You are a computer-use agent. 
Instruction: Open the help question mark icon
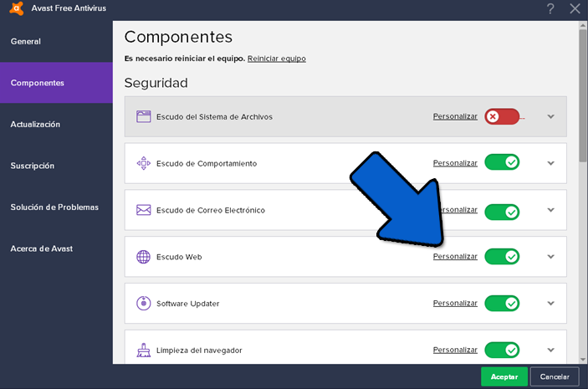550,8
